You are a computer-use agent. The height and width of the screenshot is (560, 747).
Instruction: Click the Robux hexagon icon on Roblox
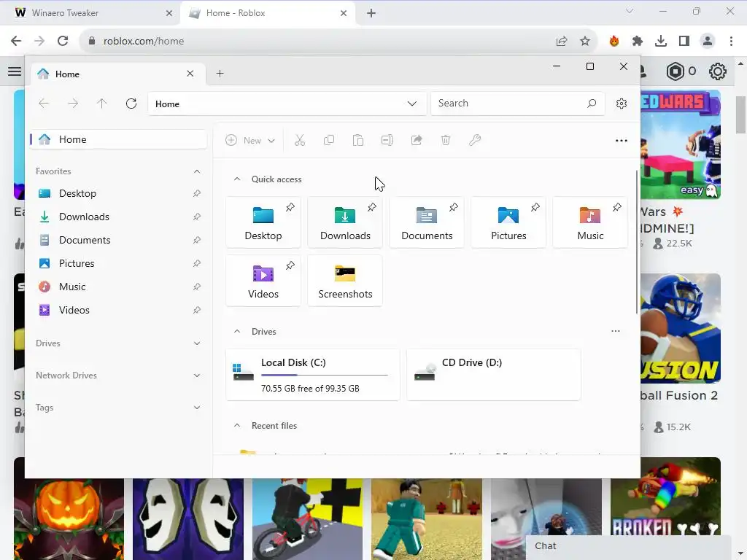(x=675, y=71)
